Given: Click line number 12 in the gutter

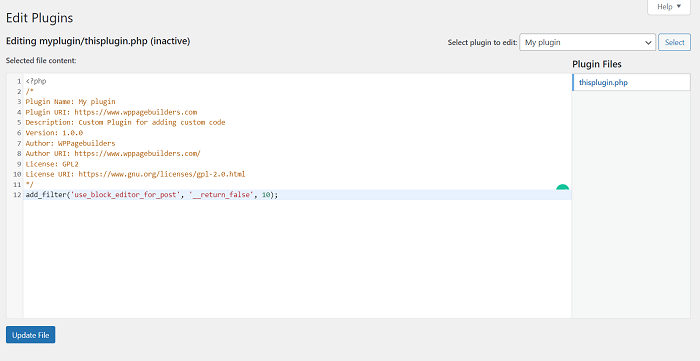Looking at the screenshot, I should pyautogui.click(x=17, y=195).
